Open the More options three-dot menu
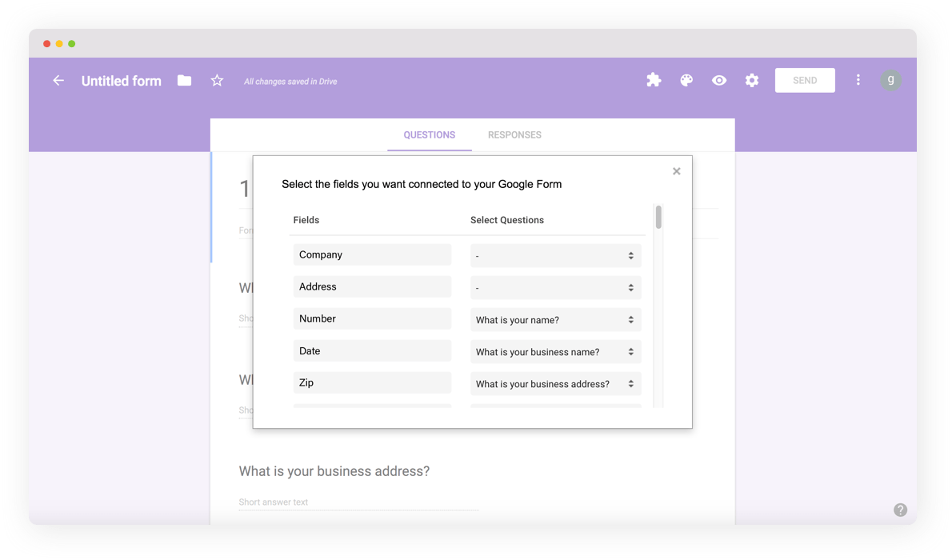Image resolution: width=952 pixels, height=560 pixels. 858,80
